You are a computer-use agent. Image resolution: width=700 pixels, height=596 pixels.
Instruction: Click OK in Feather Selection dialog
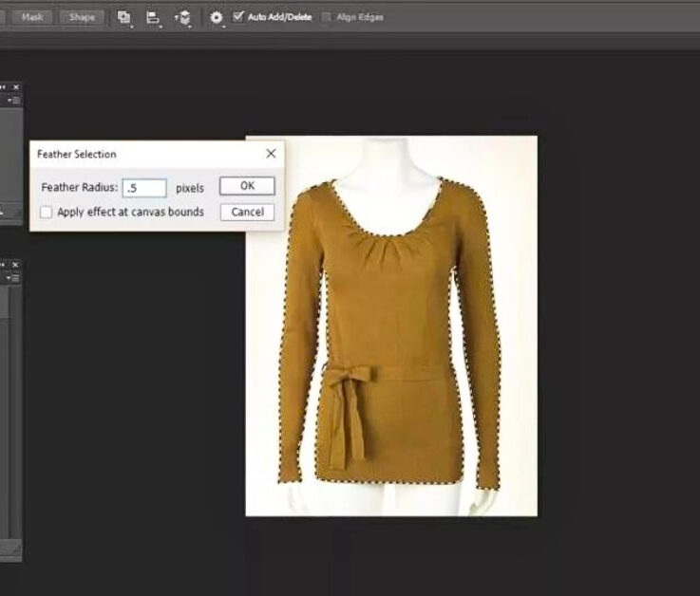pyautogui.click(x=247, y=186)
